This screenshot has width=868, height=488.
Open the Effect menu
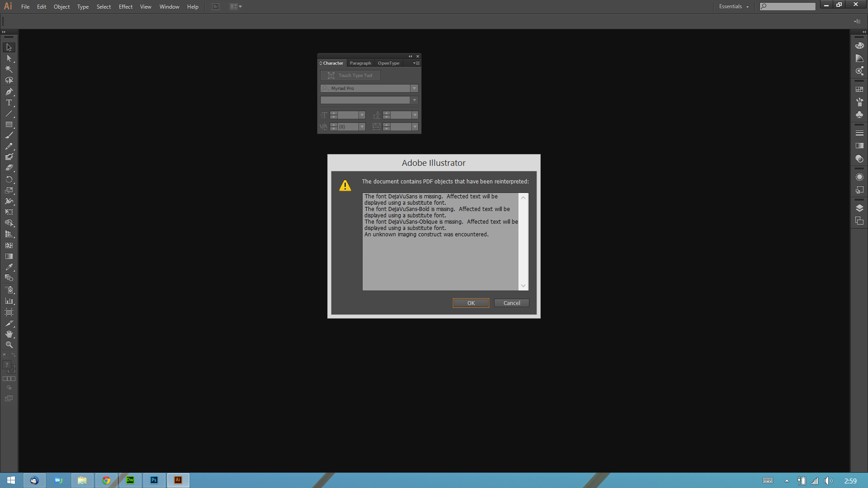(x=126, y=6)
